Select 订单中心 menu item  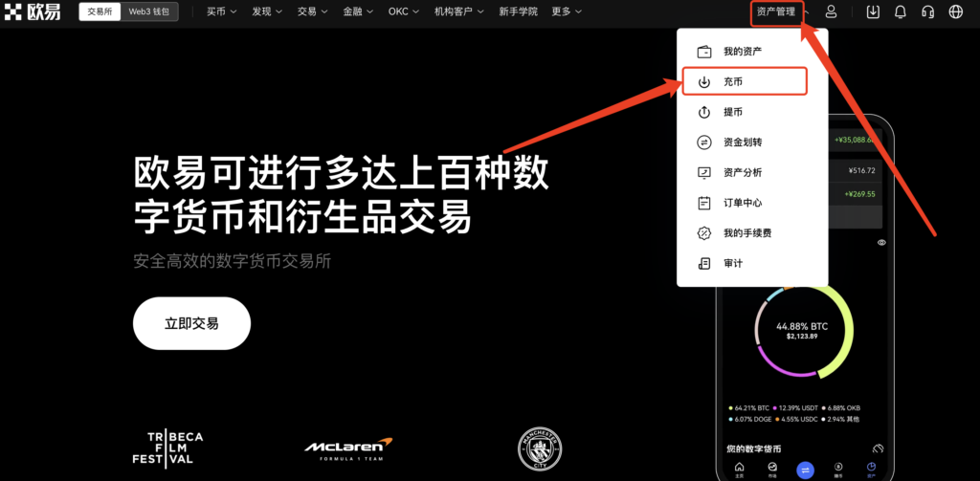point(752,203)
